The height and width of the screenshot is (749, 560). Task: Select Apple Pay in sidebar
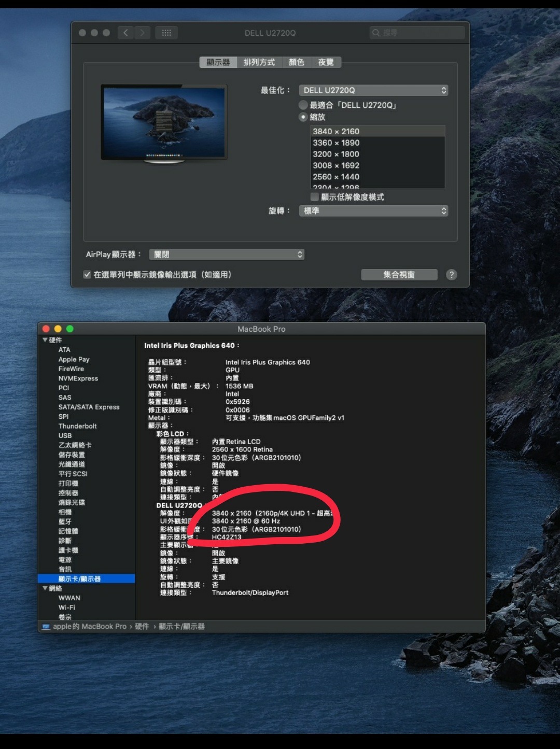click(x=74, y=359)
